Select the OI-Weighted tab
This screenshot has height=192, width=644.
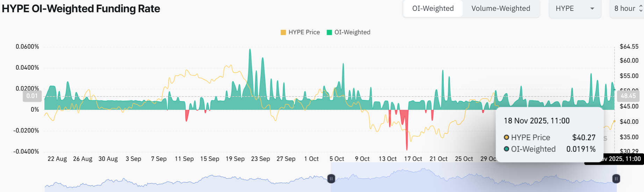(x=433, y=8)
